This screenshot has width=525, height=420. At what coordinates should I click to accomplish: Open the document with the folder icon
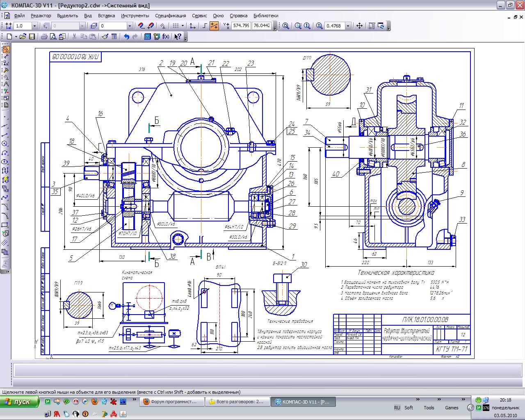click(23, 37)
